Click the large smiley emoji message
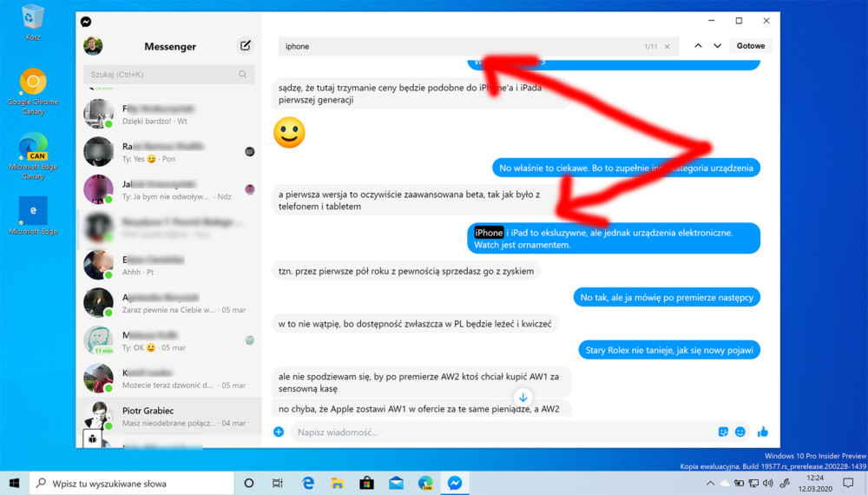868x495 pixels. 289,133
